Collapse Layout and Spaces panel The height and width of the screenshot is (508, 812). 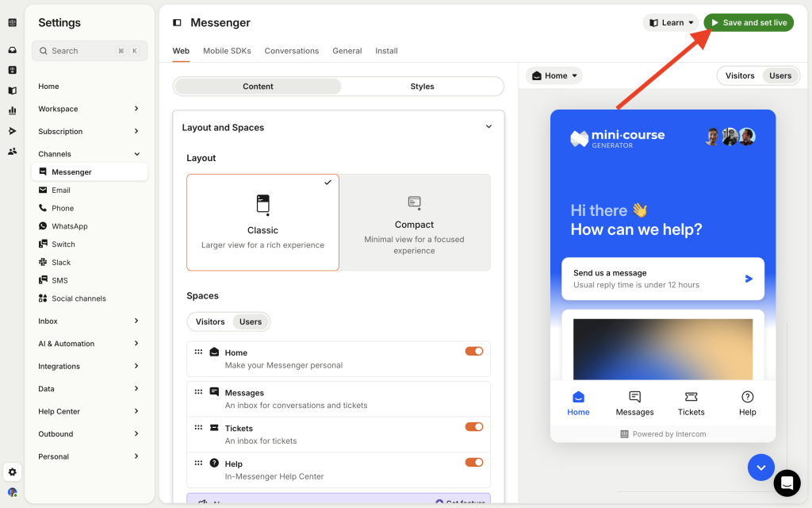488,127
